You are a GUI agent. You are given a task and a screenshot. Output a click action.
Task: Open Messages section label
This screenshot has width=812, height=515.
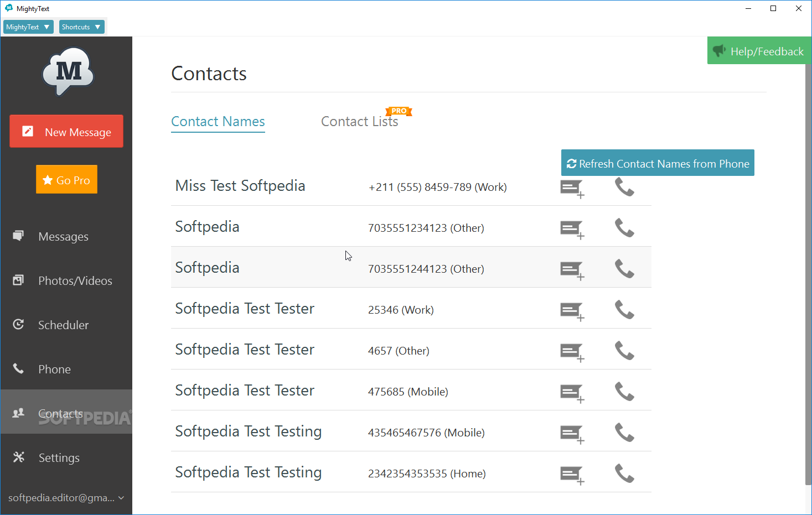pyautogui.click(x=63, y=237)
